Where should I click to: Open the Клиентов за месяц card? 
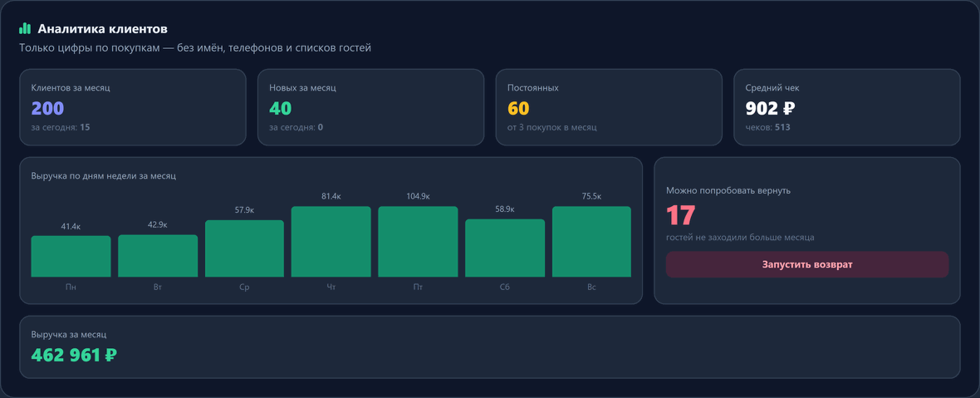click(133, 107)
